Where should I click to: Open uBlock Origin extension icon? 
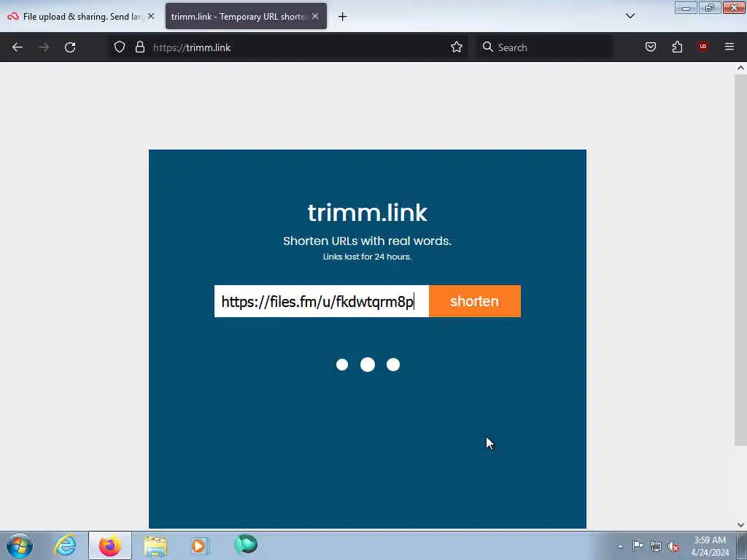[x=703, y=46]
